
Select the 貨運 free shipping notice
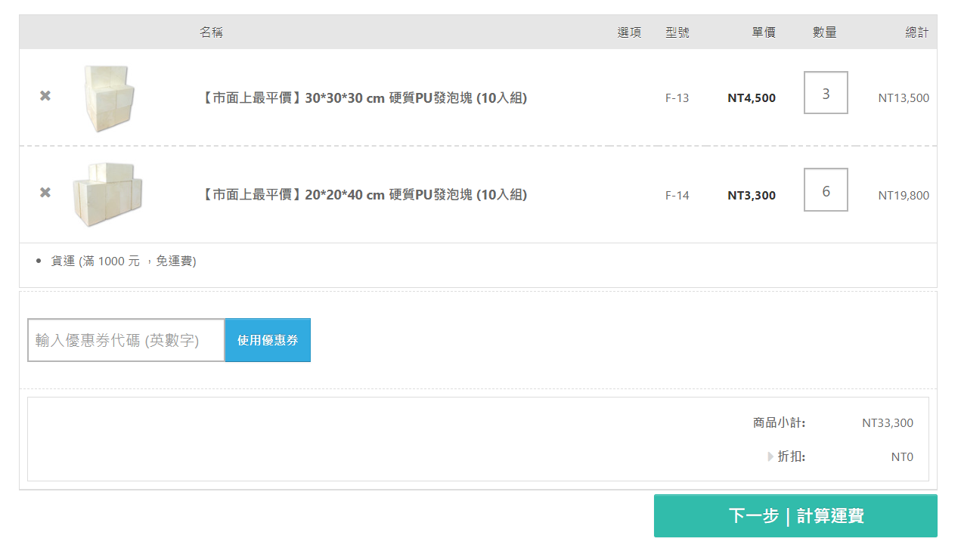(123, 261)
